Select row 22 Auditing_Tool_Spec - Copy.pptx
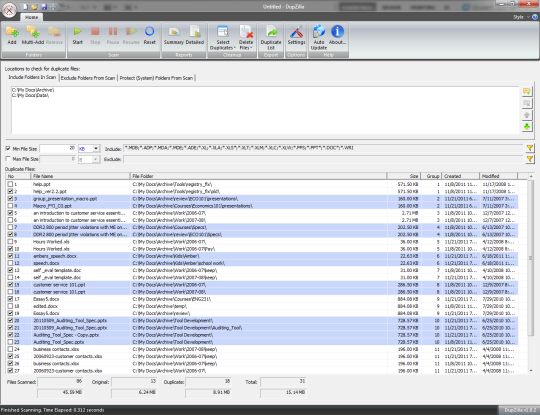540x415 pixels. (262, 335)
